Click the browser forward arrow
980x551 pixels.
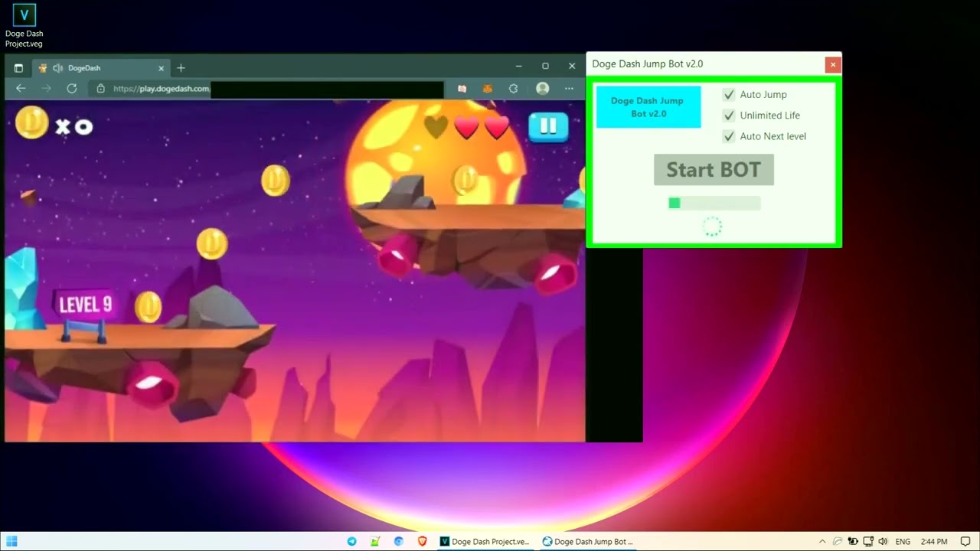coord(46,89)
